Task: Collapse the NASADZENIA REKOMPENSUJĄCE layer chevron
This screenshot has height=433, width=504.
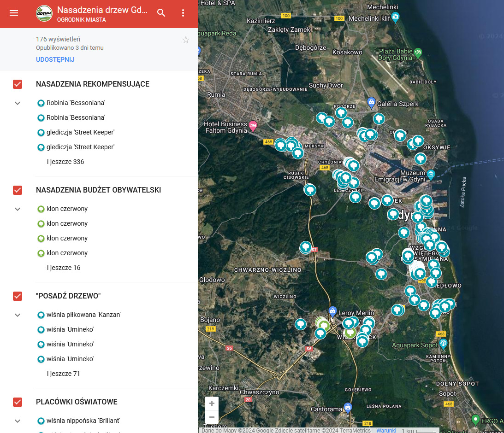Action: pos(18,103)
